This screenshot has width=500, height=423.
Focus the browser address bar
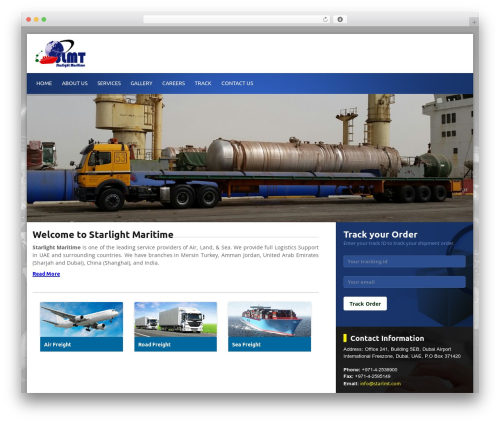tap(237, 19)
